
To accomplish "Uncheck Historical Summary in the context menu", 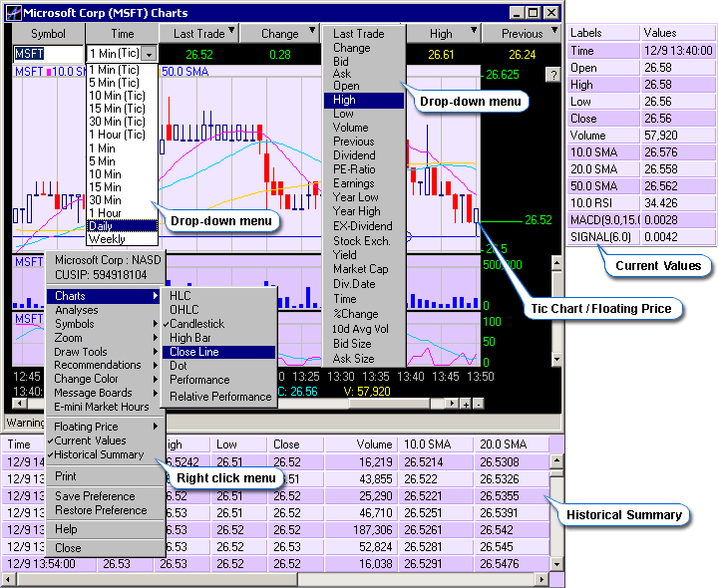I will (x=99, y=454).
